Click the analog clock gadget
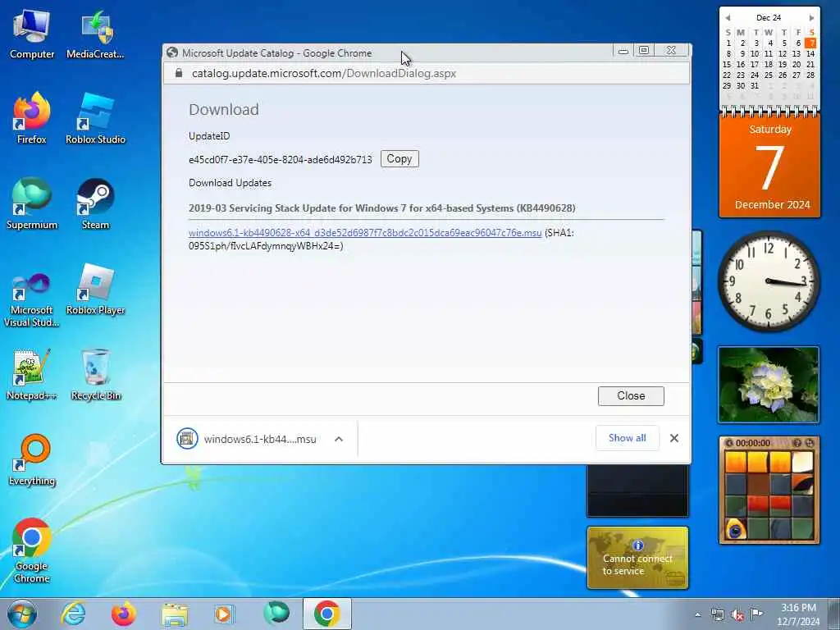The width and height of the screenshot is (840, 630). click(x=768, y=281)
